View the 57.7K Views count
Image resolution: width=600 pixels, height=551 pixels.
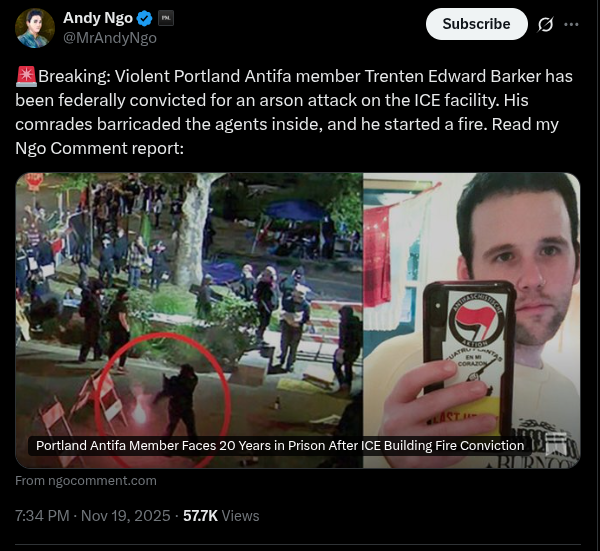(x=221, y=516)
